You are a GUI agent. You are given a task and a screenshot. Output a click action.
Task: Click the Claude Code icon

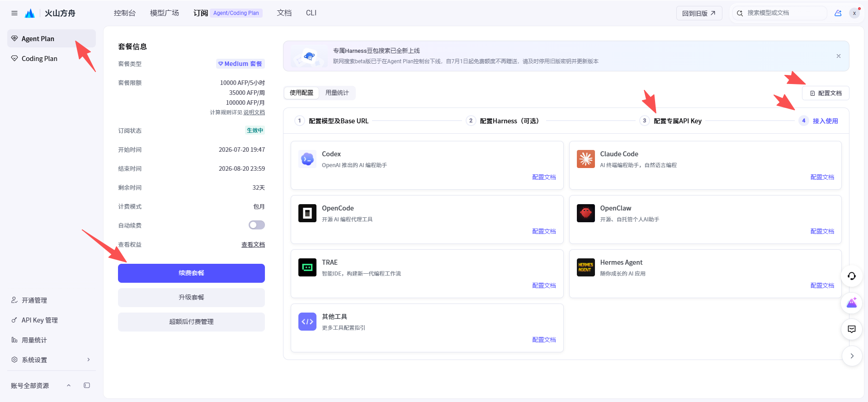tap(586, 159)
